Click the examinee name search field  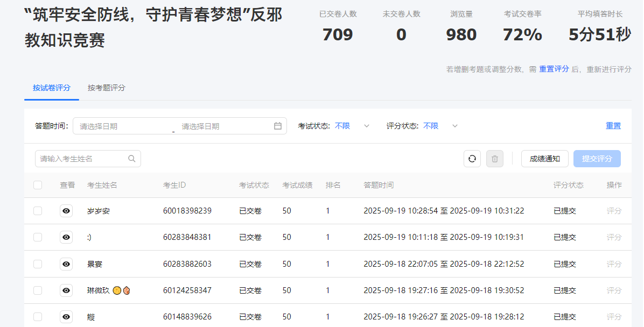tap(82, 159)
